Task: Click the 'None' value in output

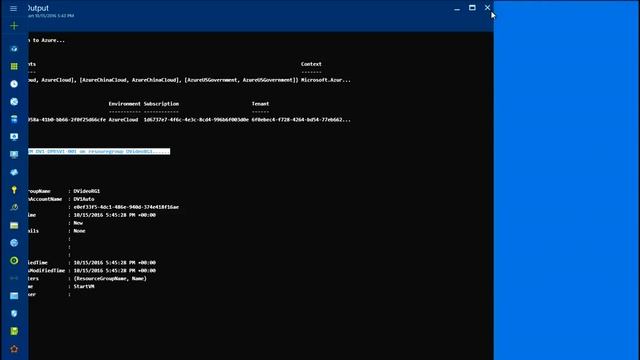Action: click(x=79, y=231)
